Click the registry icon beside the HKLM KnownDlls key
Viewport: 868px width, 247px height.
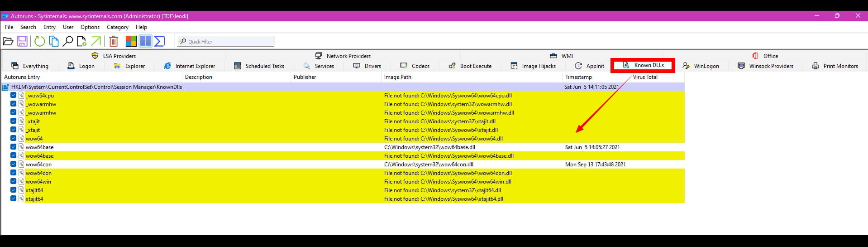click(x=6, y=87)
